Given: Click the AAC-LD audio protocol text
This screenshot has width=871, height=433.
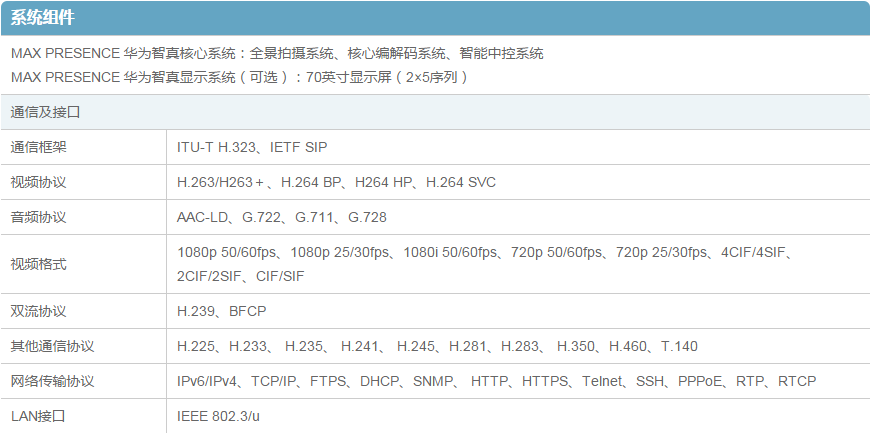Looking at the screenshot, I should (x=205, y=217).
